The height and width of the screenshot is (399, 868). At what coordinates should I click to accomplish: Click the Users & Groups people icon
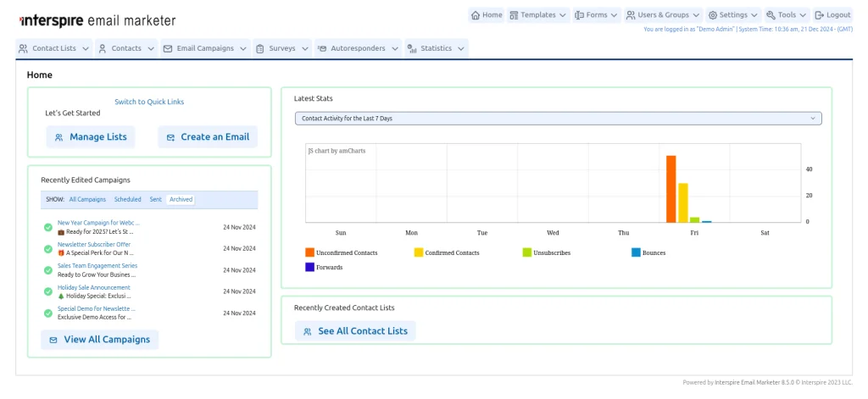pos(631,15)
